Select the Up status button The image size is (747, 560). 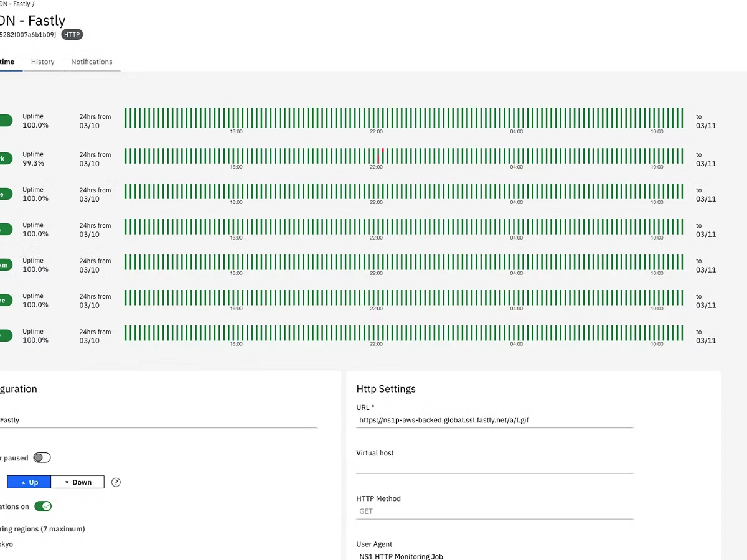29,482
